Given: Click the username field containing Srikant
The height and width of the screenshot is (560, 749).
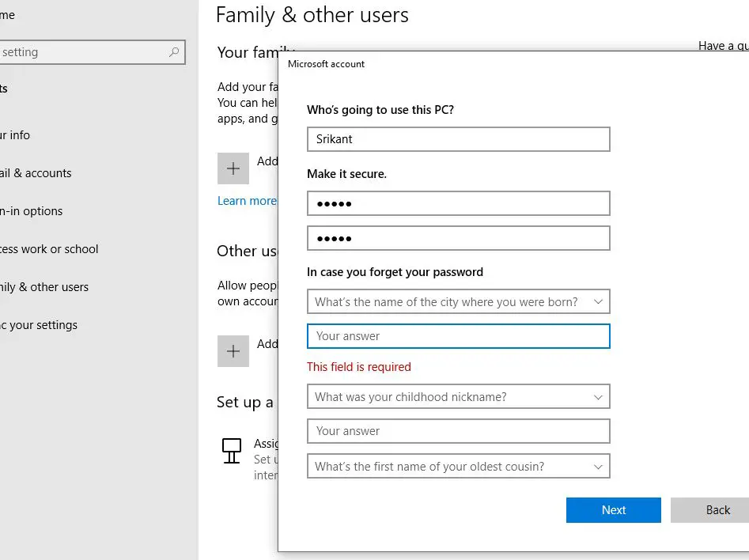Looking at the screenshot, I should coord(459,139).
